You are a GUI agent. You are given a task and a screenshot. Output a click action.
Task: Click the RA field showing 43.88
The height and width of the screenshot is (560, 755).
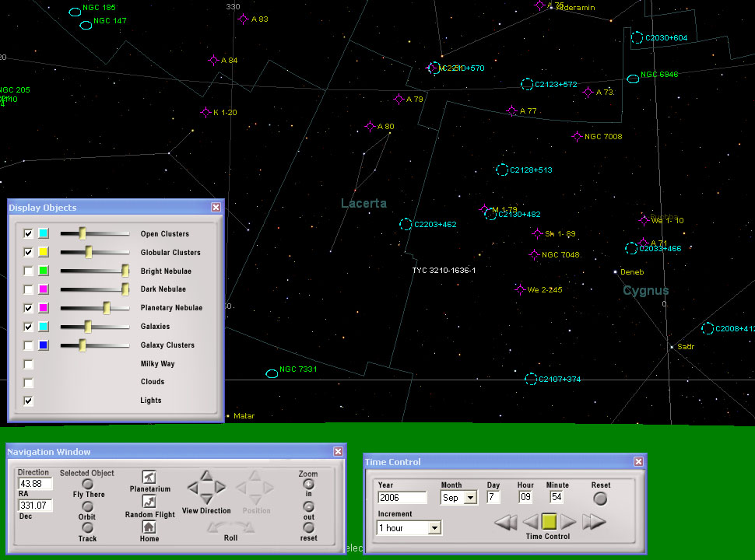35,484
